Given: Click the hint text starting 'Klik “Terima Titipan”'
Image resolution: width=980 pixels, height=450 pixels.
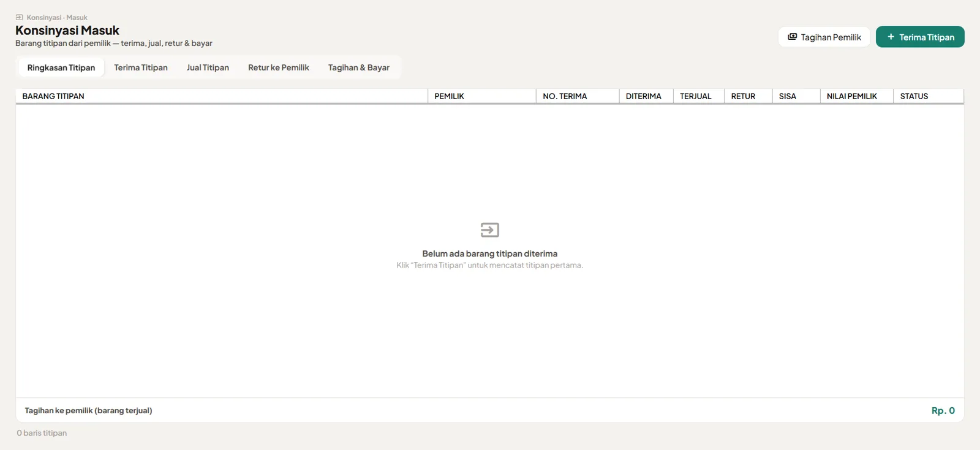Looking at the screenshot, I should pyautogui.click(x=490, y=265).
